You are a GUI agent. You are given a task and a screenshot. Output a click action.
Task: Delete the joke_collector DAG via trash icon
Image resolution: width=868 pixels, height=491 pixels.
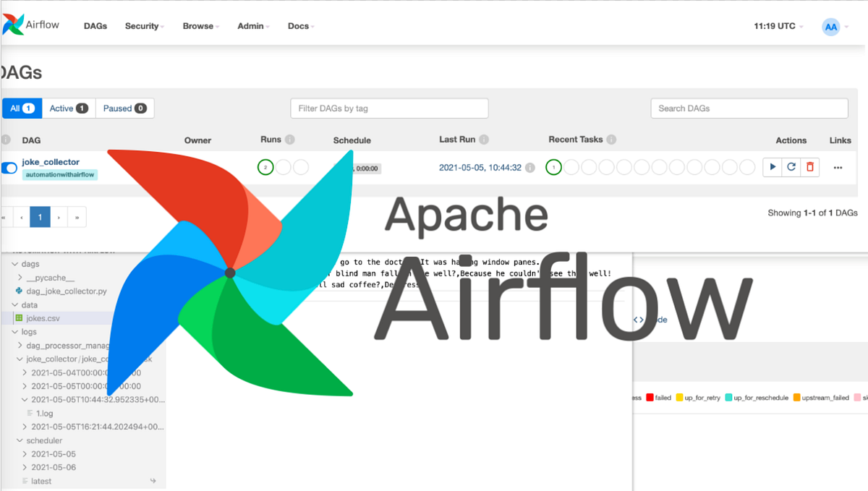(809, 167)
